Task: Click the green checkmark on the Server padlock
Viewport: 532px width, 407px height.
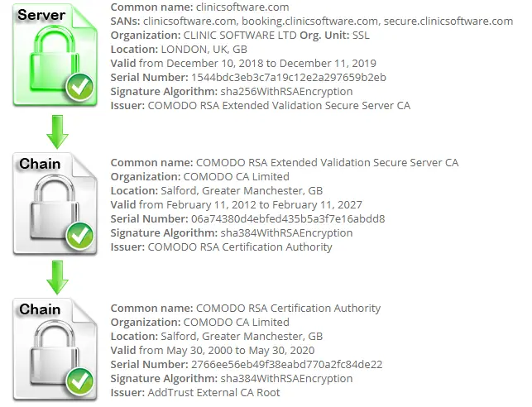Action: click(80, 88)
